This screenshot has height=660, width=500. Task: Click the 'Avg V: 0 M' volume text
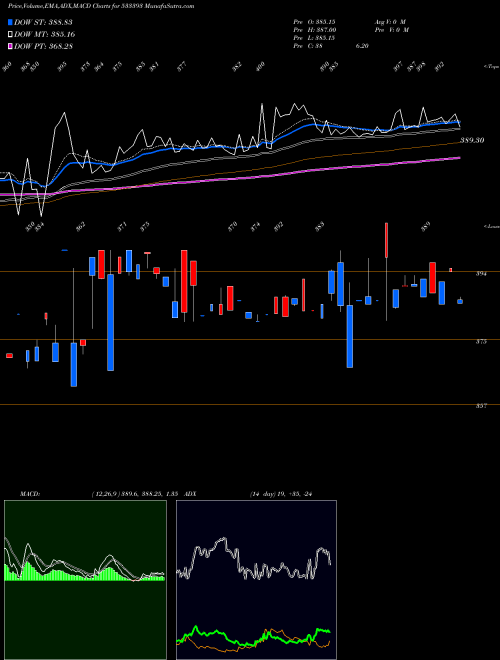pyautogui.click(x=390, y=21)
